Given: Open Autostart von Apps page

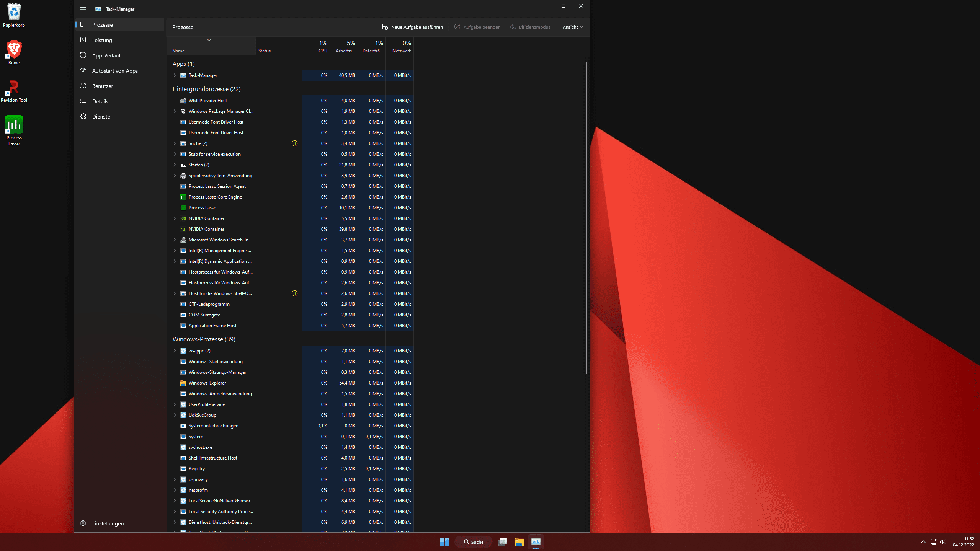Looking at the screenshot, I should click(120, 71).
